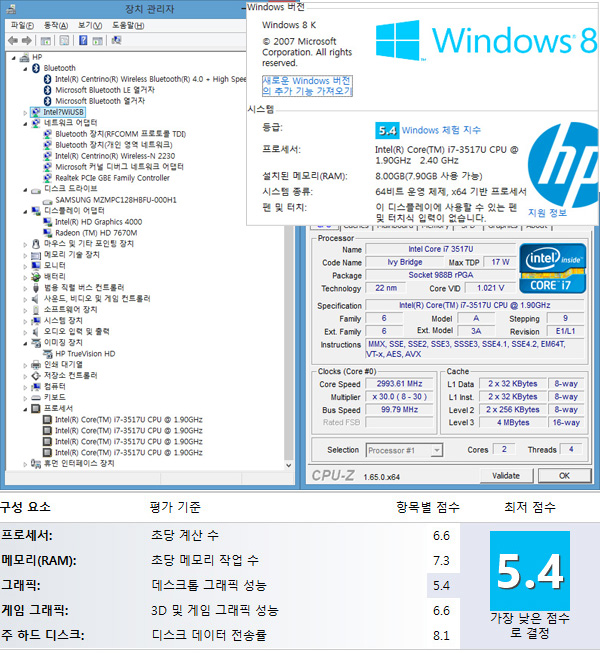Viewport: 600px width, 653px height.
Task: Click the 마우스 및 기타 포인팅 장치 icon
Action: point(36,244)
